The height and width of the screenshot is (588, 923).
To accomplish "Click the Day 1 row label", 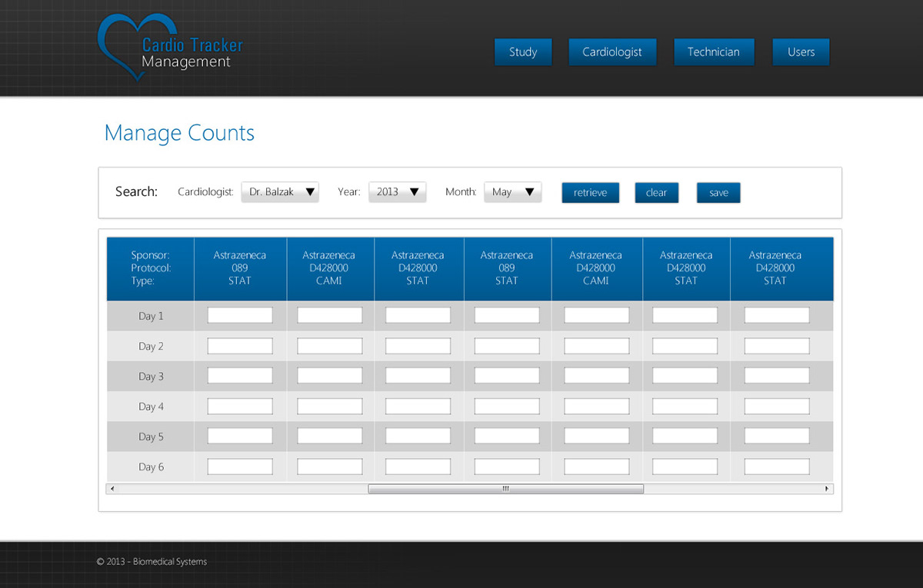I will [x=151, y=316].
